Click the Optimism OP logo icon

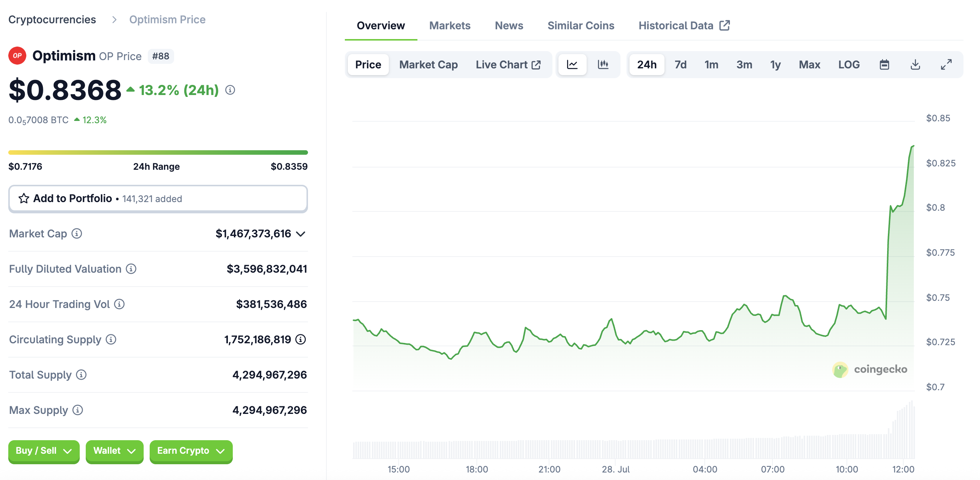pyautogui.click(x=17, y=56)
